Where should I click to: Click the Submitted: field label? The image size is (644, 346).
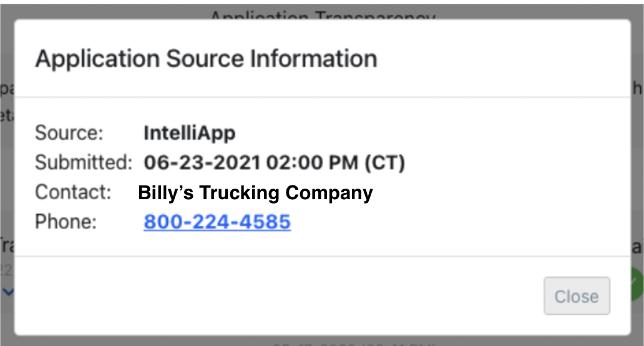[x=84, y=162]
